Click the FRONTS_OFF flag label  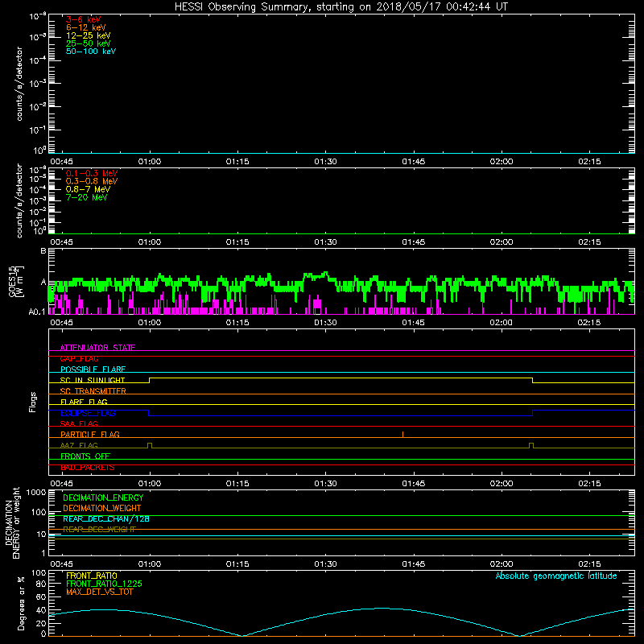[85, 456]
